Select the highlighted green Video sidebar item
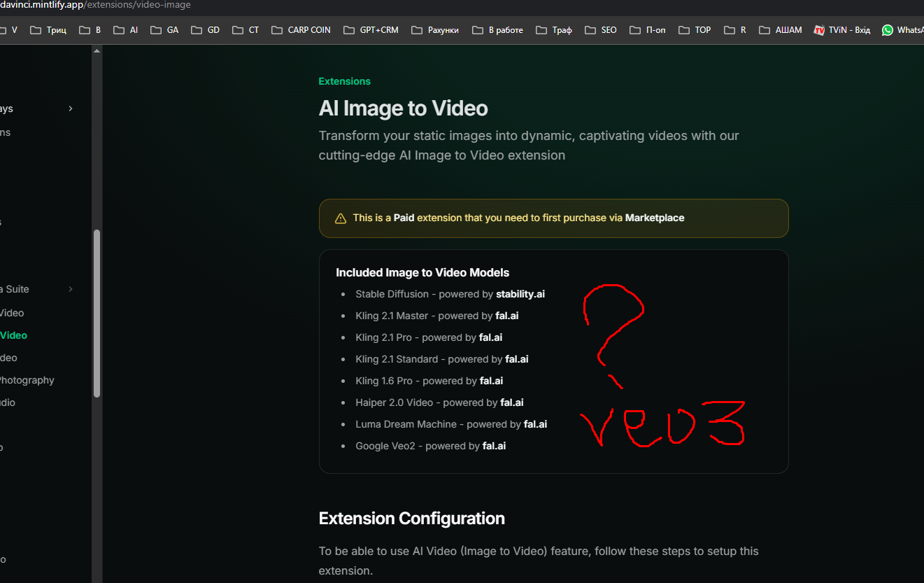This screenshot has height=583, width=924. point(14,335)
